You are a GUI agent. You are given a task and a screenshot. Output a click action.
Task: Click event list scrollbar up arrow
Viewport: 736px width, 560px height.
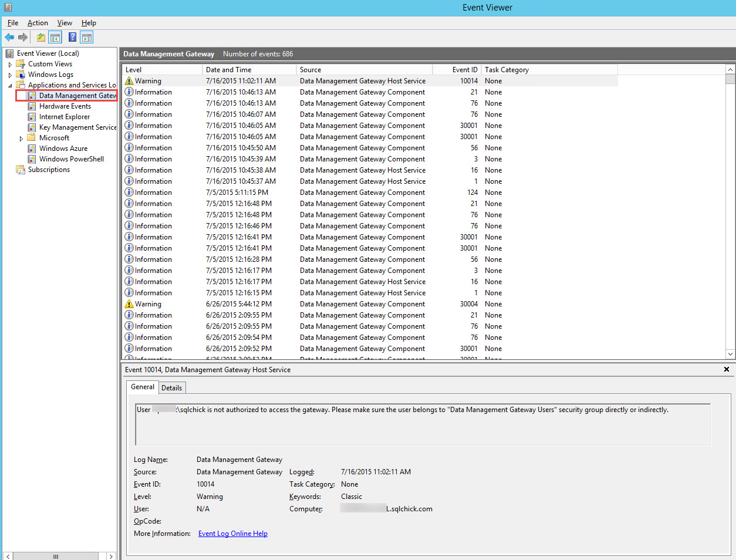pos(730,70)
